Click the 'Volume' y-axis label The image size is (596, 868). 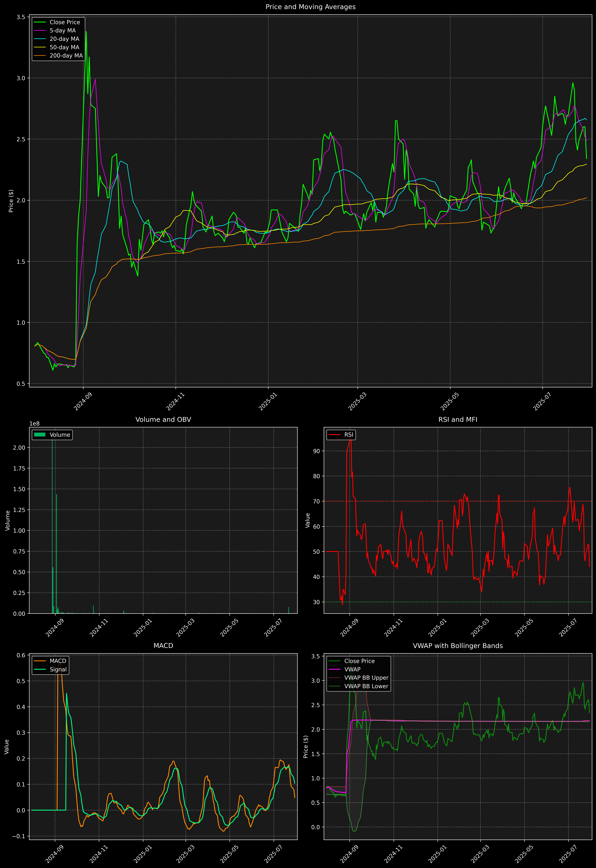coord(8,521)
